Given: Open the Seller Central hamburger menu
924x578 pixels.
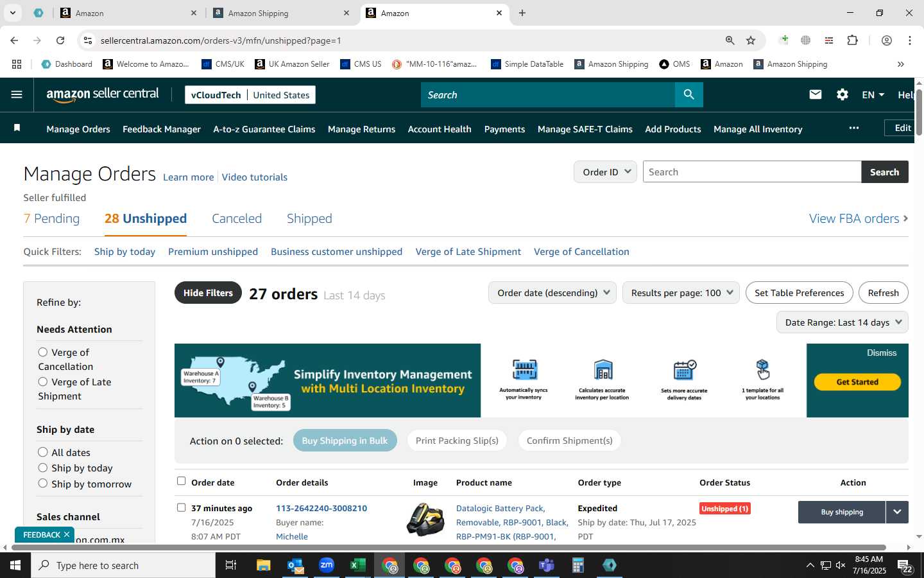Looking at the screenshot, I should point(17,94).
